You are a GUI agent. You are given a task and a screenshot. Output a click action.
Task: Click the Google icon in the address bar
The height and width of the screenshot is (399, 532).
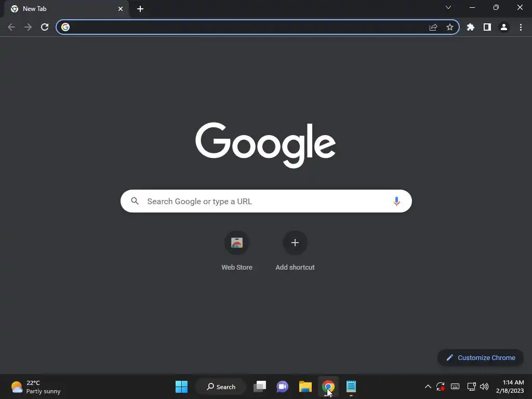[65, 27]
